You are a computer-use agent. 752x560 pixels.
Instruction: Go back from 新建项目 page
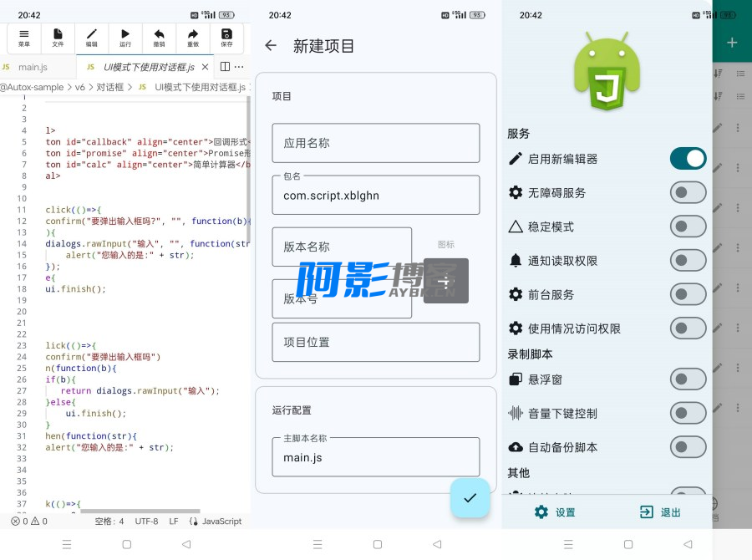(x=271, y=46)
